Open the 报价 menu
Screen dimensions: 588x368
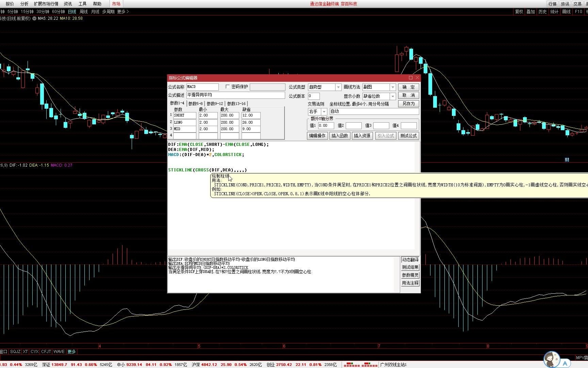[x=10, y=4]
